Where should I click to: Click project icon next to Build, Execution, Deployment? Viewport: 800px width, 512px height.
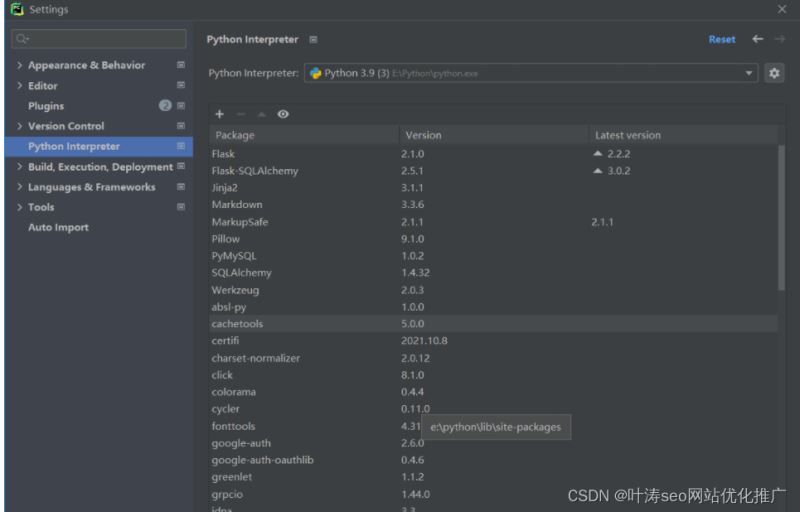(181, 166)
